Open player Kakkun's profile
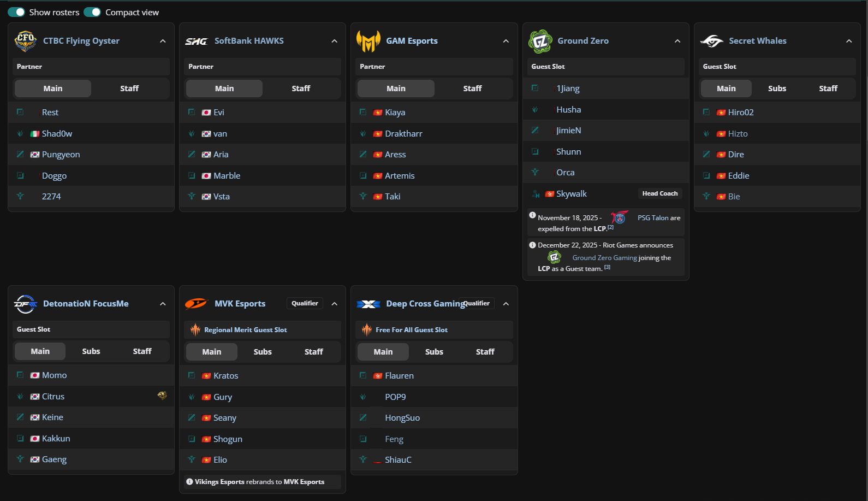The width and height of the screenshot is (868, 501). point(56,439)
